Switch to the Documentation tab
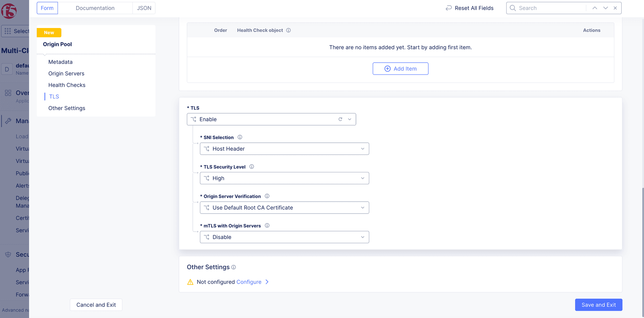 click(x=95, y=8)
